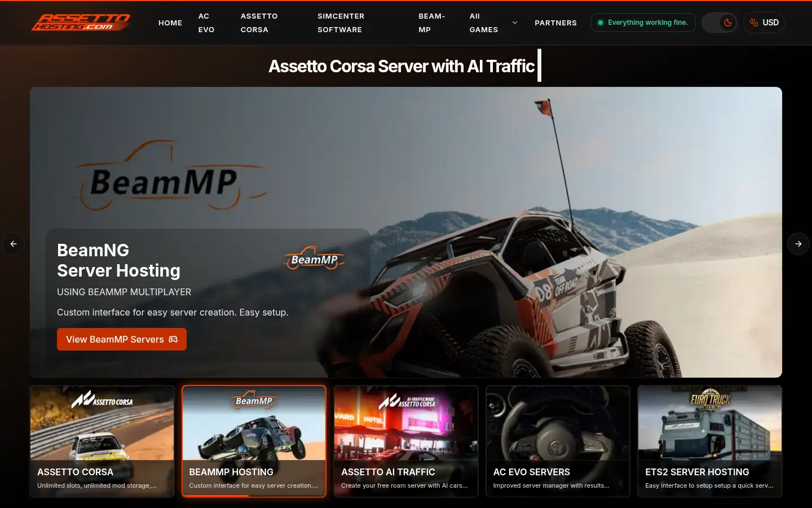Click 'Assetto Corsa Server with AI Traffic' headline
The width and height of the screenshot is (812, 508).
(401, 66)
